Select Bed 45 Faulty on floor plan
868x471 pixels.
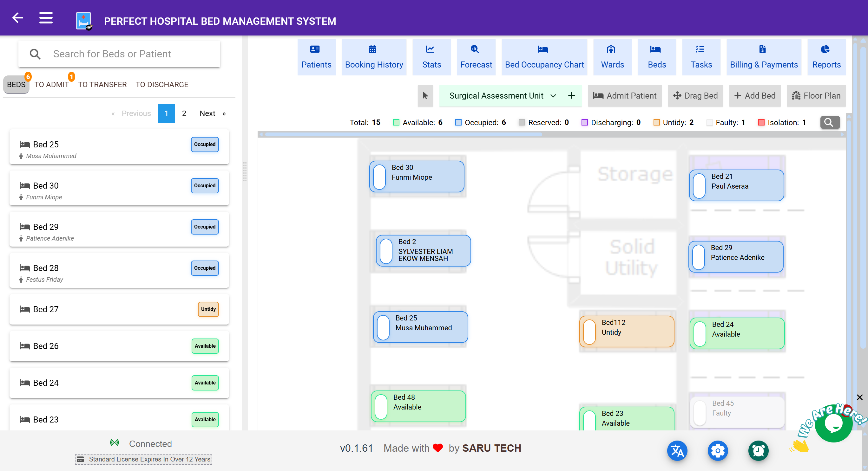click(737, 412)
